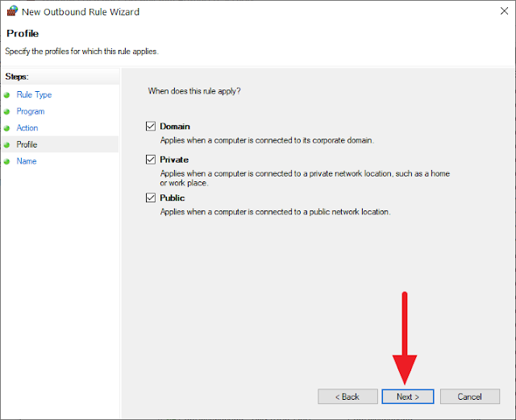
Task: Click 'Specify the profiles for which this rule applies.'
Action: (82, 52)
